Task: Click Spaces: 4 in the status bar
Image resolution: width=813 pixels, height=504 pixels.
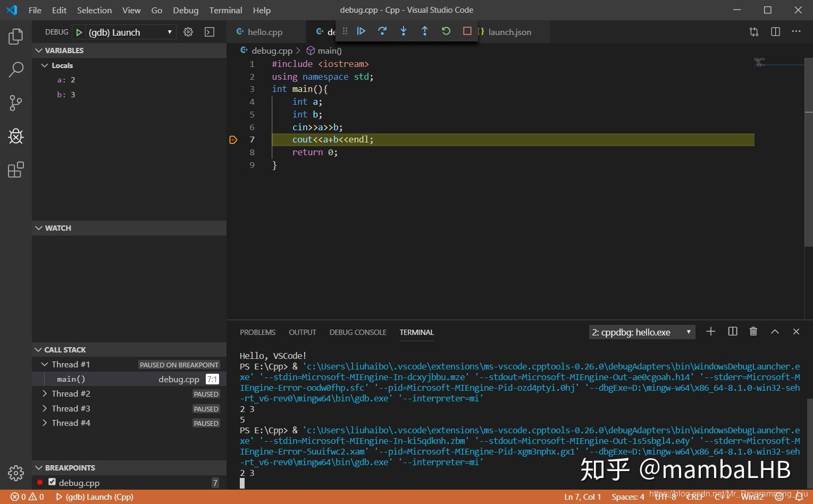Action: pos(627,497)
